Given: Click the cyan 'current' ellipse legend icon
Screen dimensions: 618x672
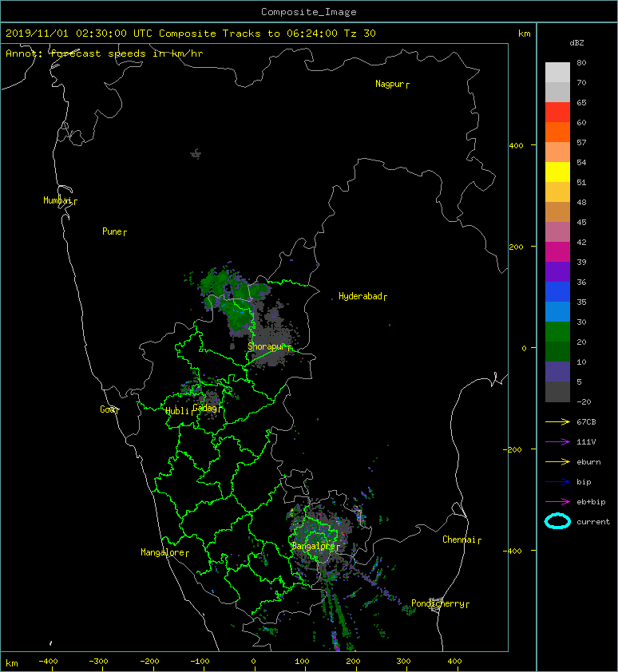Looking at the screenshot, I should point(557,521).
